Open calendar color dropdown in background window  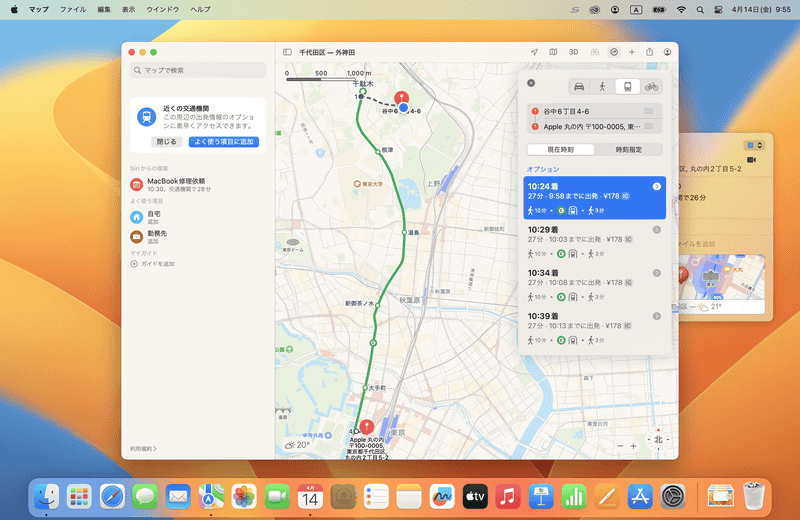pyautogui.click(x=754, y=145)
